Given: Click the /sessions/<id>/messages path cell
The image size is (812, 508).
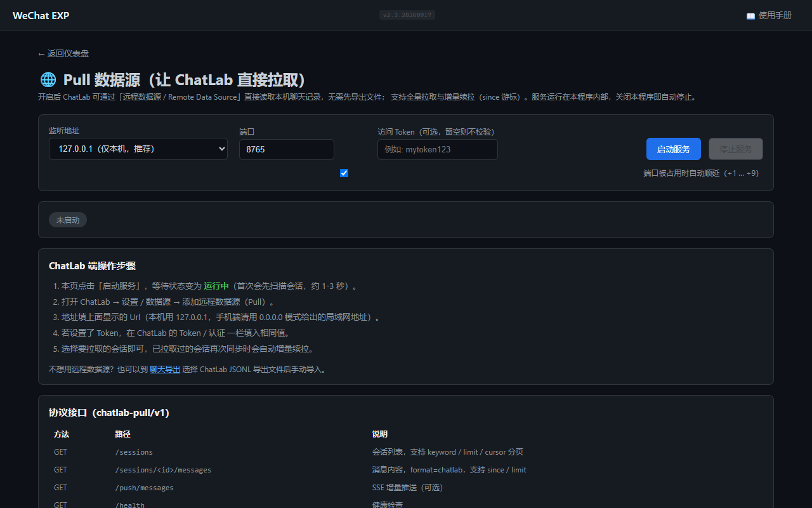Looking at the screenshot, I should 163,470.
